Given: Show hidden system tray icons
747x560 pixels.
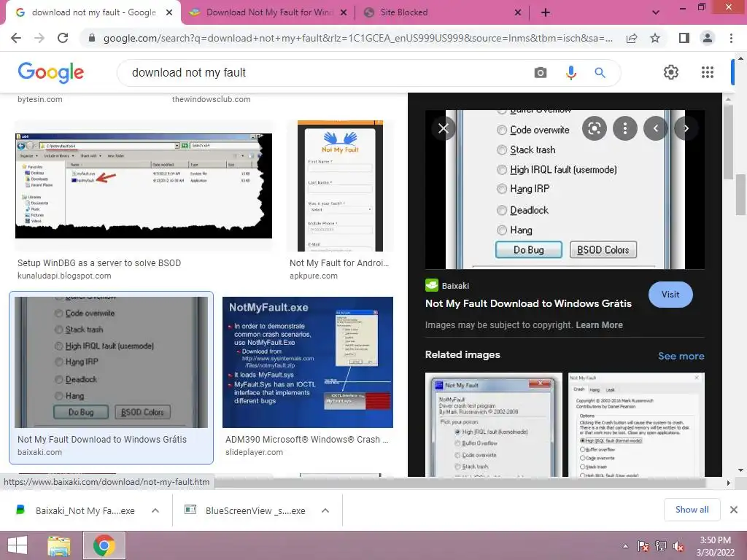Looking at the screenshot, I should (625, 546).
